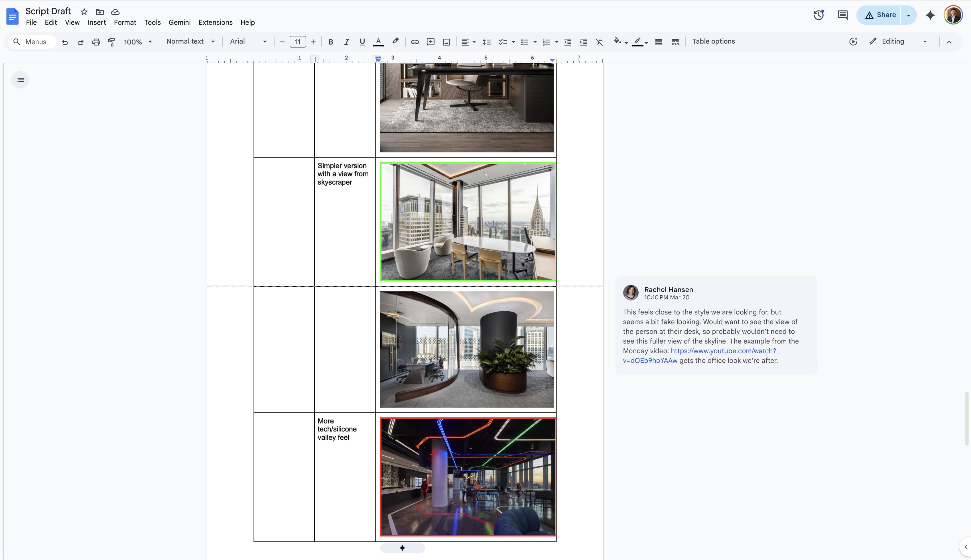Open the Arial font dropdown
The image size is (971, 560).
pos(248,42)
